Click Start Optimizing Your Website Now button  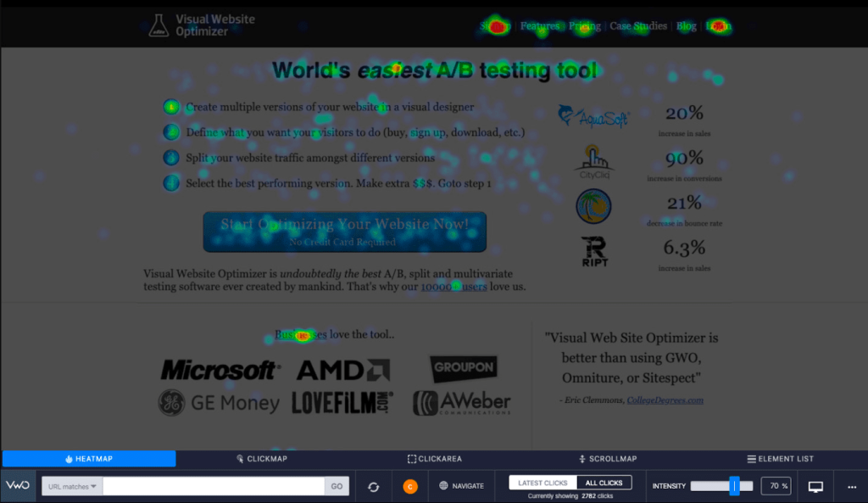(344, 232)
